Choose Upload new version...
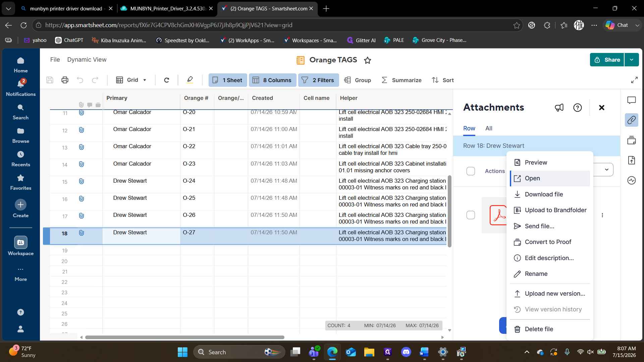Image resolution: width=644 pixels, height=362 pixels. [550, 294]
